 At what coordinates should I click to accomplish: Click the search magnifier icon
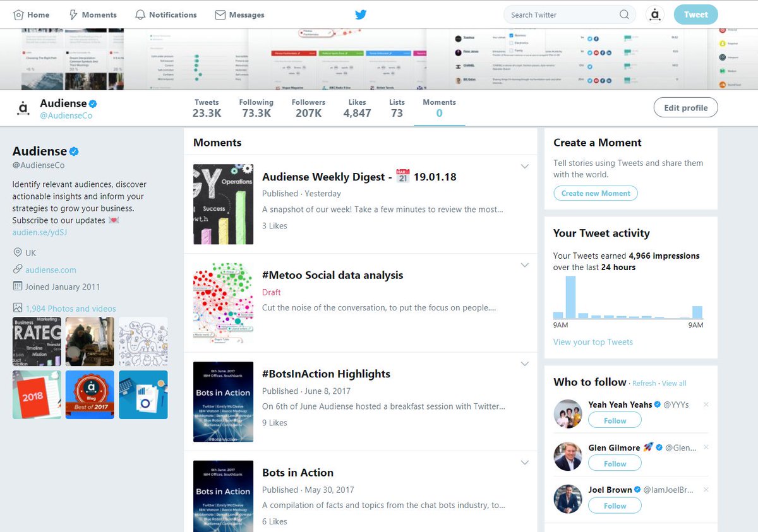(x=624, y=15)
